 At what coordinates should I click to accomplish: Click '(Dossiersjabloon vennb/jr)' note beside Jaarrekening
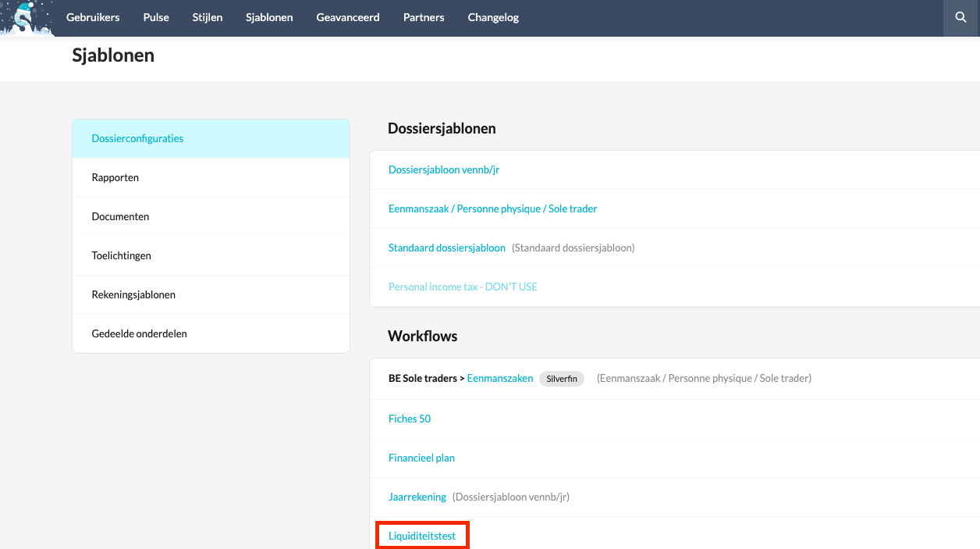[x=511, y=497]
